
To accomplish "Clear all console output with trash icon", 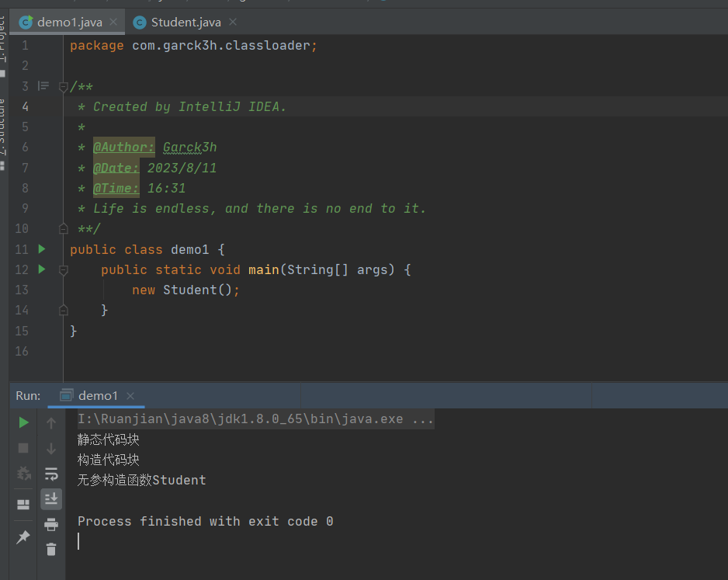I will pyautogui.click(x=51, y=550).
